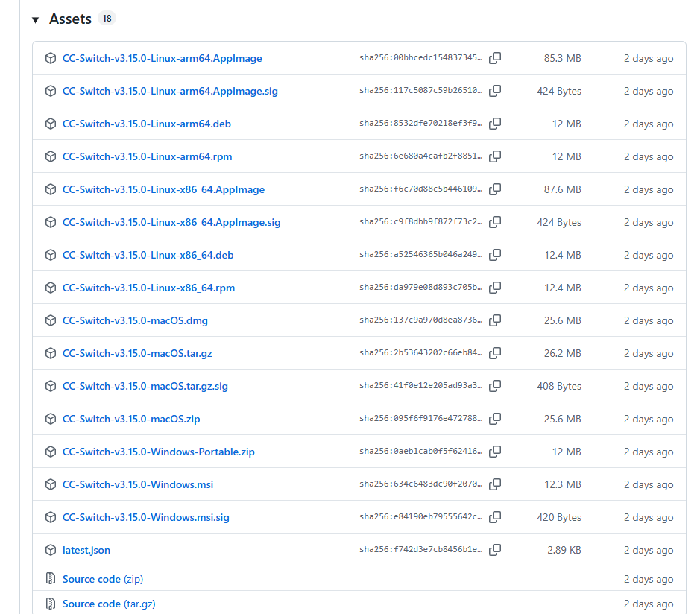Click package icon beside Linux-x86_64.deb
This screenshot has width=700, height=614.
[51, 256]
